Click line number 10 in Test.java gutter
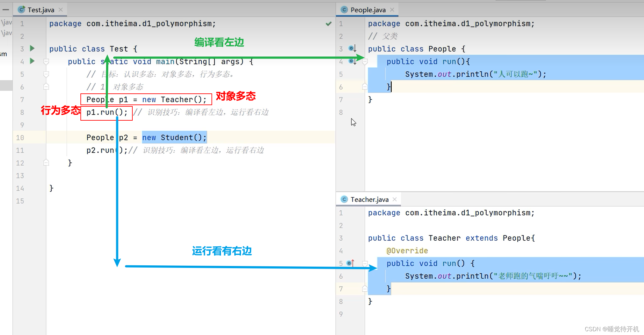 click(x=20, y=138)
